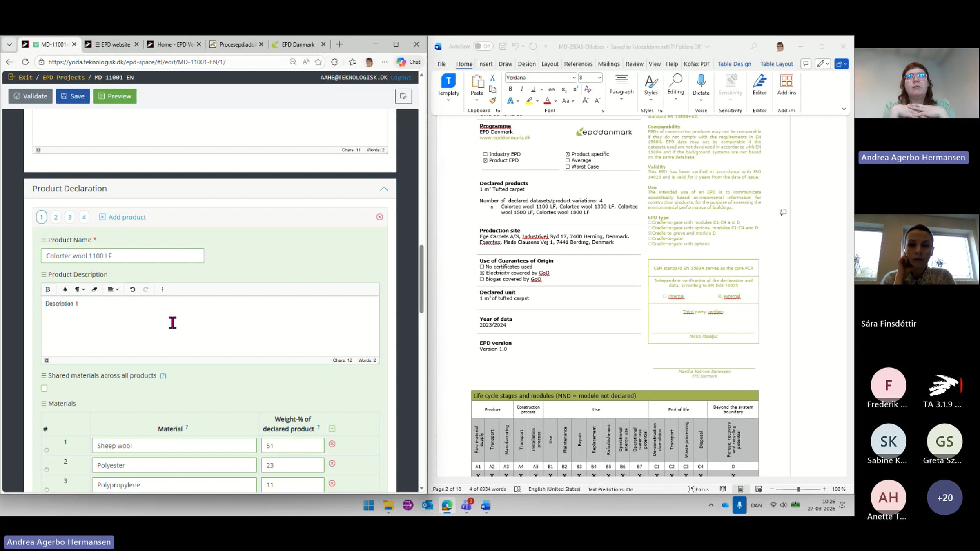Click the eraser icon in description toolbar
This screenshot has width=980, height=551.
click(x=94, y=289)
